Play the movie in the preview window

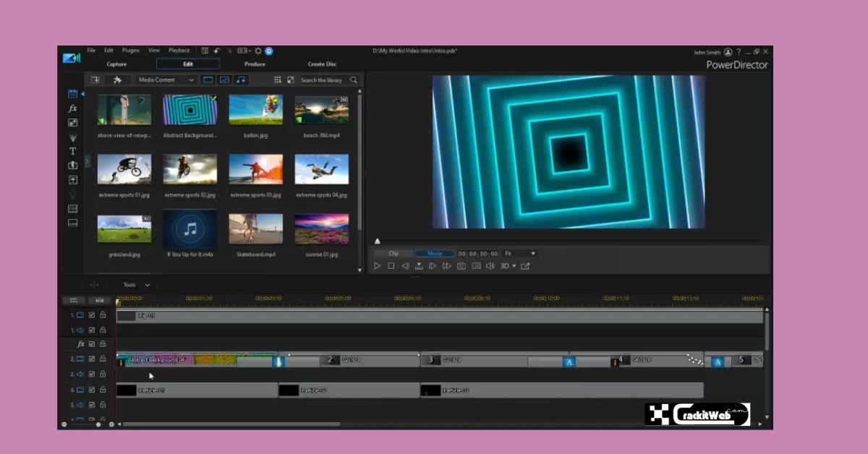[x=377, y=265]
